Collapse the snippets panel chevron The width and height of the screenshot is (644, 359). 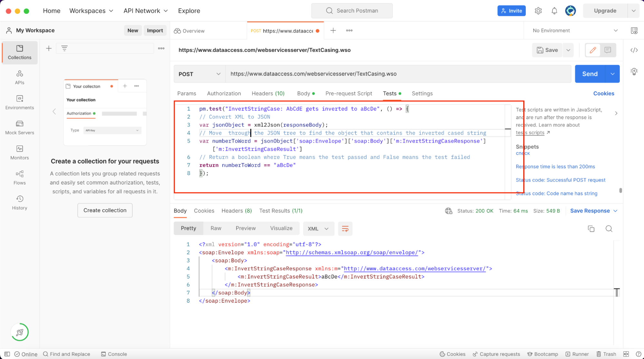616,113
